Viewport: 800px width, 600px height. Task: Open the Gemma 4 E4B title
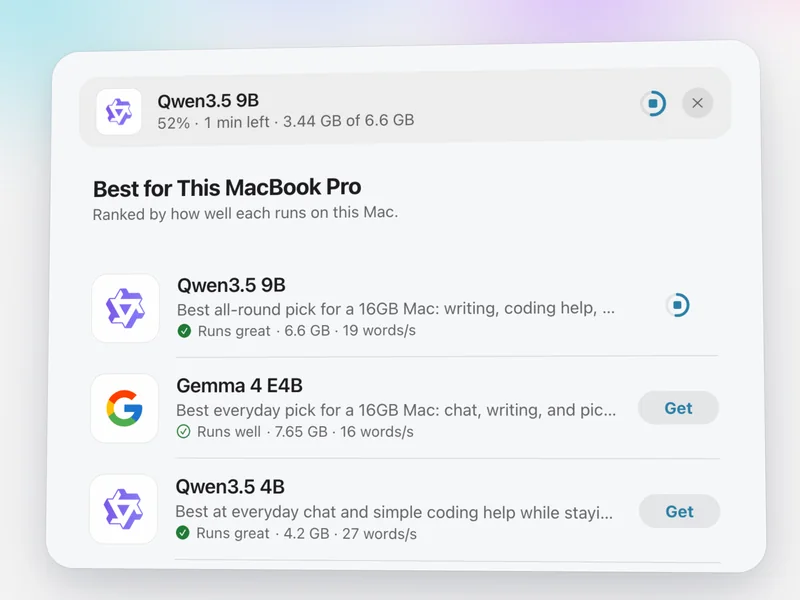[239, 386]
